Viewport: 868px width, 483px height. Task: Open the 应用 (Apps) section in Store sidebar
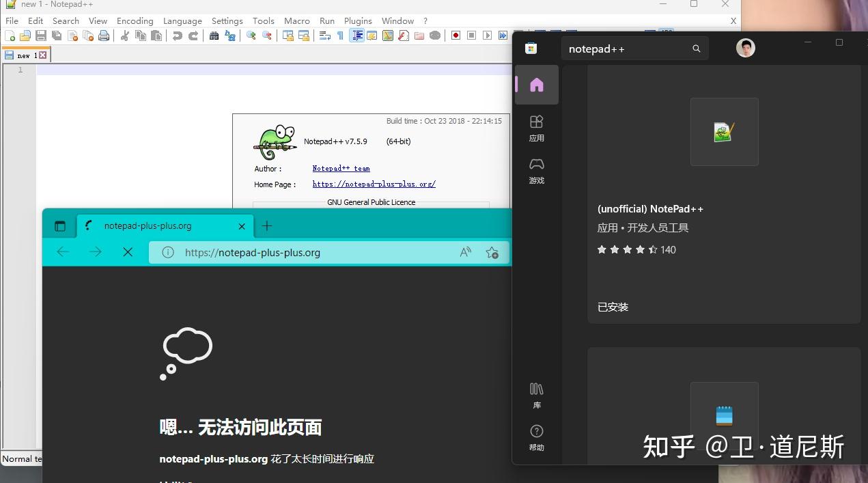[537, 128]
